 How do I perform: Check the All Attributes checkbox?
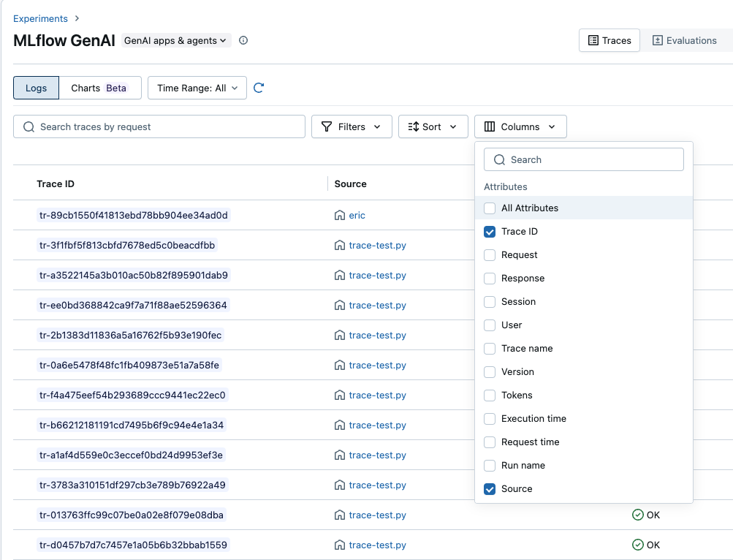point(489,208)
